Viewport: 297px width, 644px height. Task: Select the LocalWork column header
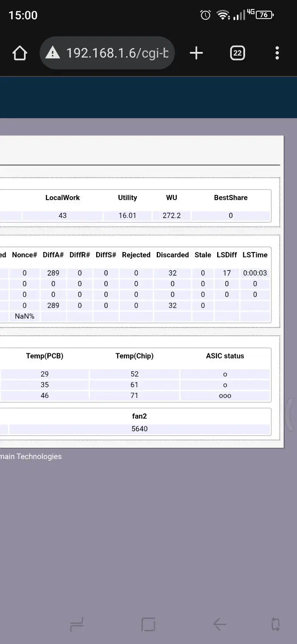pos(63,198)
